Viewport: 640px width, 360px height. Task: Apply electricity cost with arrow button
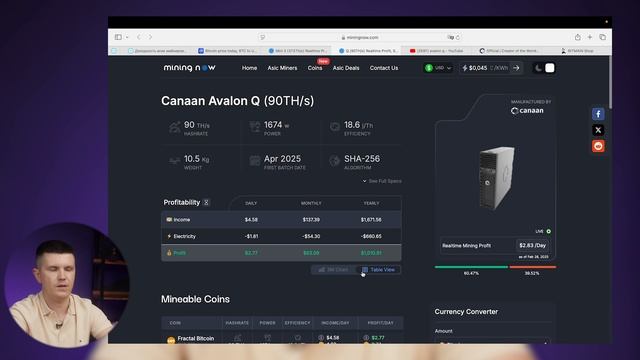pos(516,68)
